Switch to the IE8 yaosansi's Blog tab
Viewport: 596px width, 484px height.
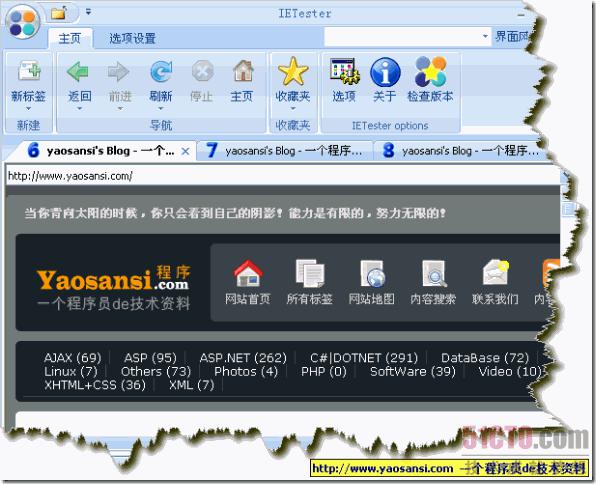pyautogui.click(x=460, y=151)
